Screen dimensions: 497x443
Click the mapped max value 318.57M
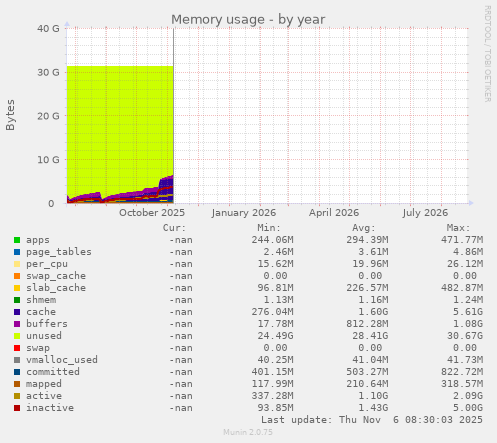coord(462,384)
